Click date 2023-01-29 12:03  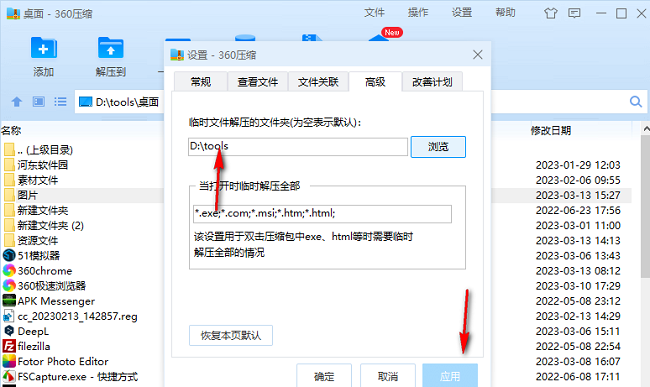pos(578,165)
